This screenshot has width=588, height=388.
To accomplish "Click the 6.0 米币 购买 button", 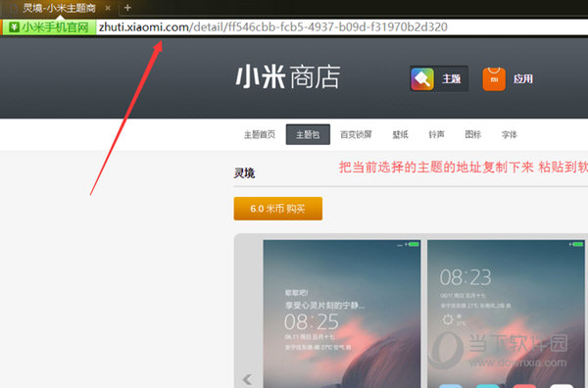I will point(278,209).
